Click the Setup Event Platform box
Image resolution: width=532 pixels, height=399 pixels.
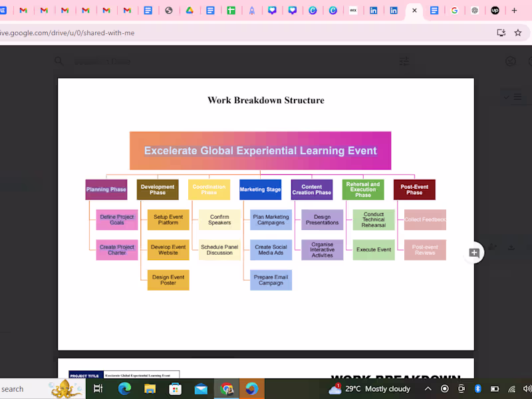[x=168, y=219]
